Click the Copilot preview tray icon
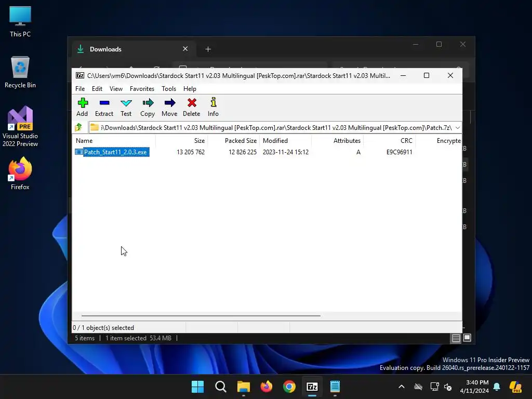This screenshot has height=399, width=532. 516,387
